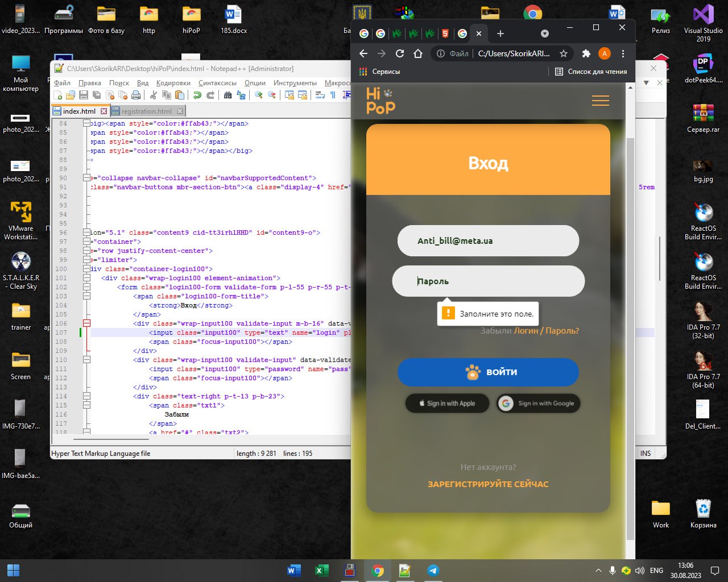The height and width of the screenshot is (582, 728).
Task: Click the Пароль password input field
Action: coord(488,281)
